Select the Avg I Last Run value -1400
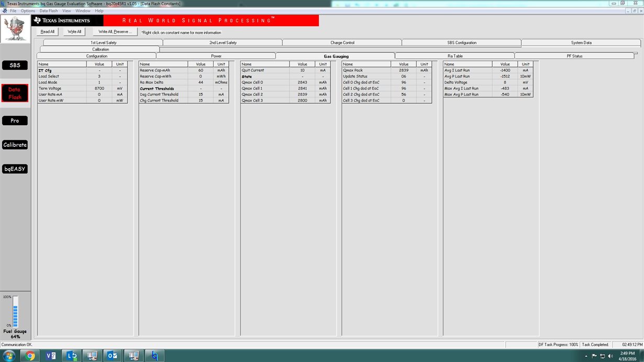The height and width of the screenshot is (362, 644). (x=505, y=70)
